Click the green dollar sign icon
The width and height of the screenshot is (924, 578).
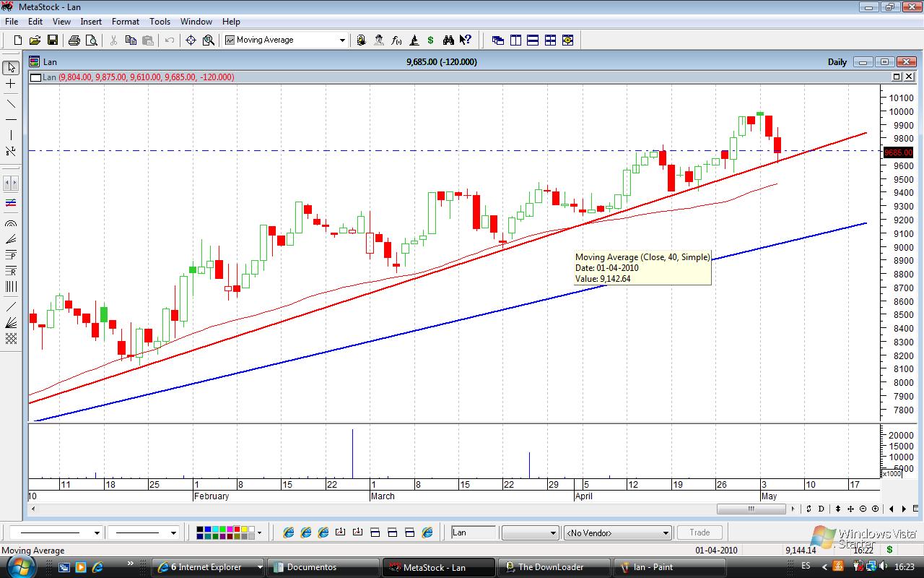point(431,40)
